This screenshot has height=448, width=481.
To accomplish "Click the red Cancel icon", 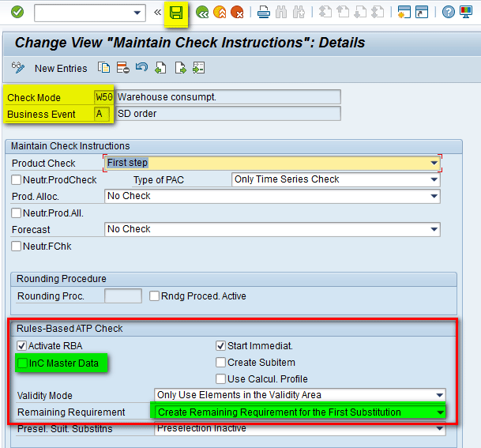I will point(237,12).
